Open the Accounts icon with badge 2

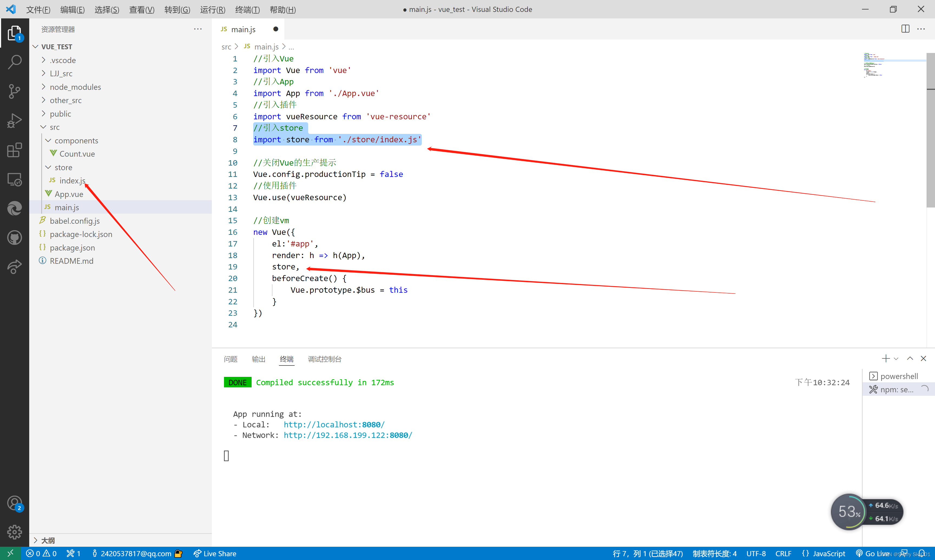coord(14,503)
